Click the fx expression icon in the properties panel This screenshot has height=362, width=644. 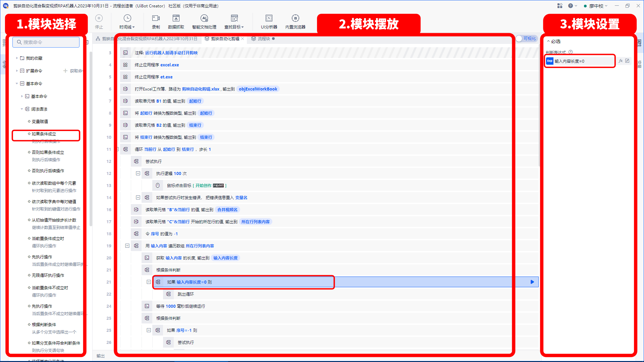(x=621, y=61)
